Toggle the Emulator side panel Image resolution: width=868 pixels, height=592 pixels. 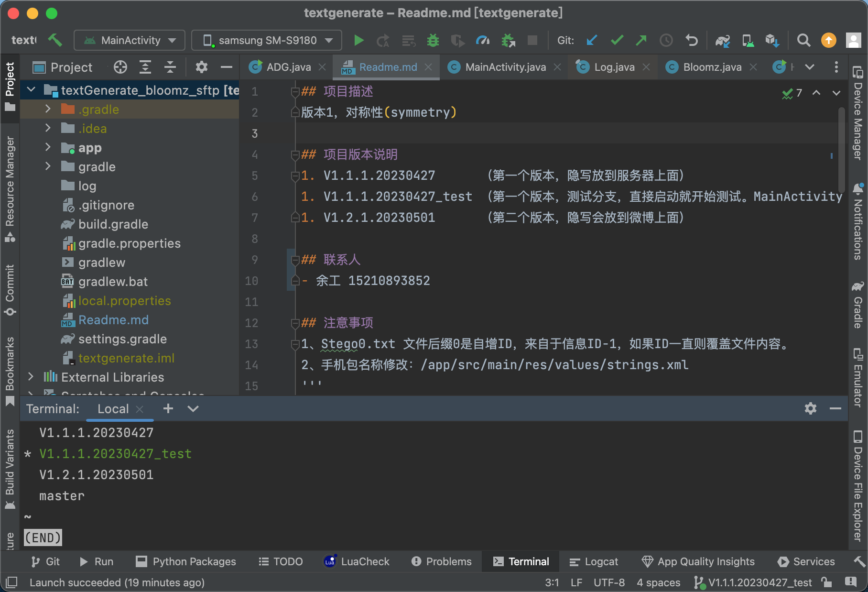click(858, 378)
